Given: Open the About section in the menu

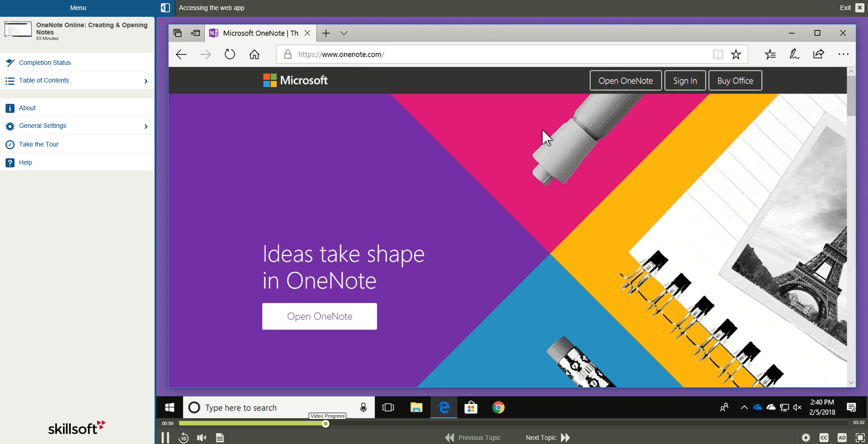Looking at the screenshot, I should coord(27,108).
